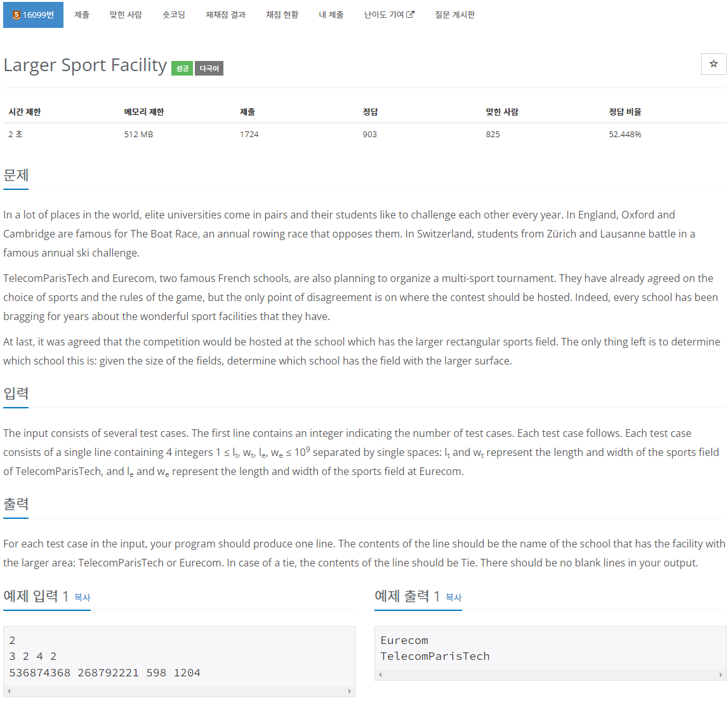
Task: Click the 메모리 제한 column header
Action: (144, 112)
